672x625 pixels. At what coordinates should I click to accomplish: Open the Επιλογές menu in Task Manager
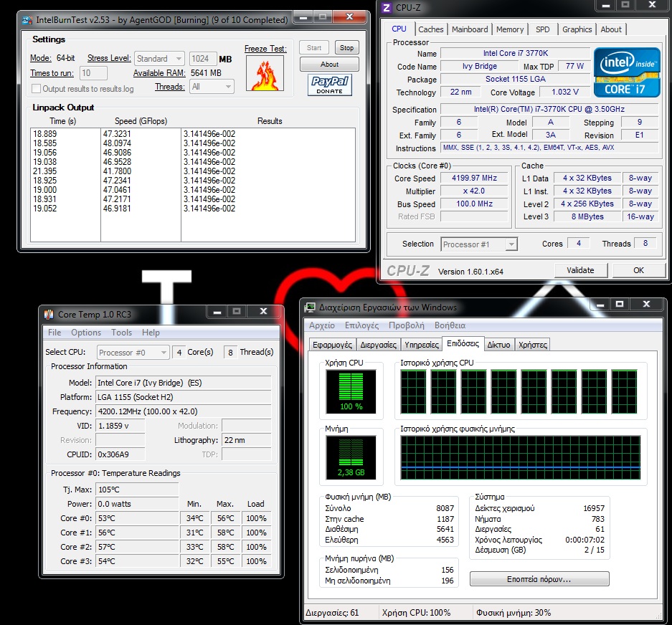361,325
